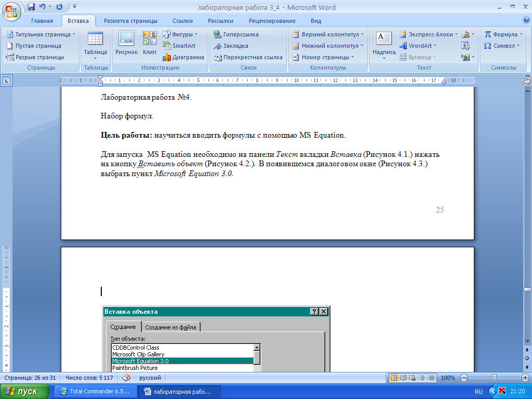Open Clip Art with the Клип button
The image size is (532, 399).
[x=149, y=43]
